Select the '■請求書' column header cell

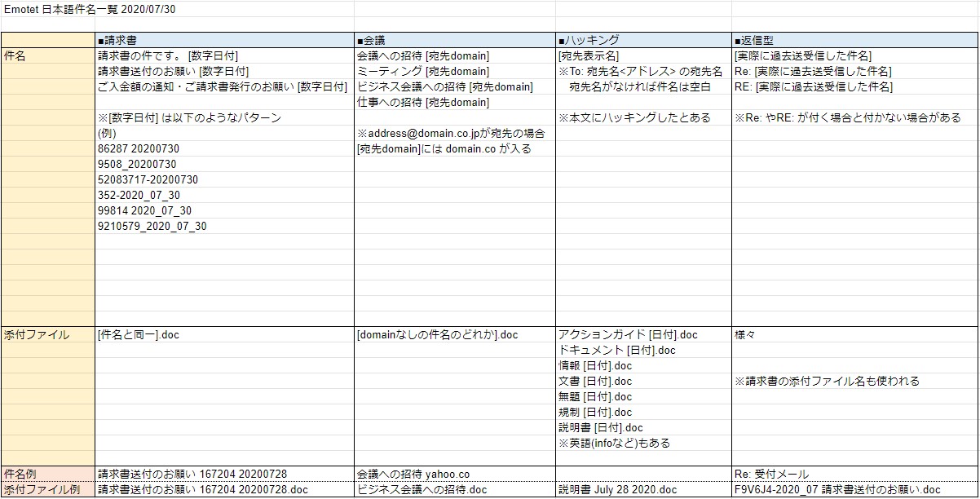tap(224, 40)
